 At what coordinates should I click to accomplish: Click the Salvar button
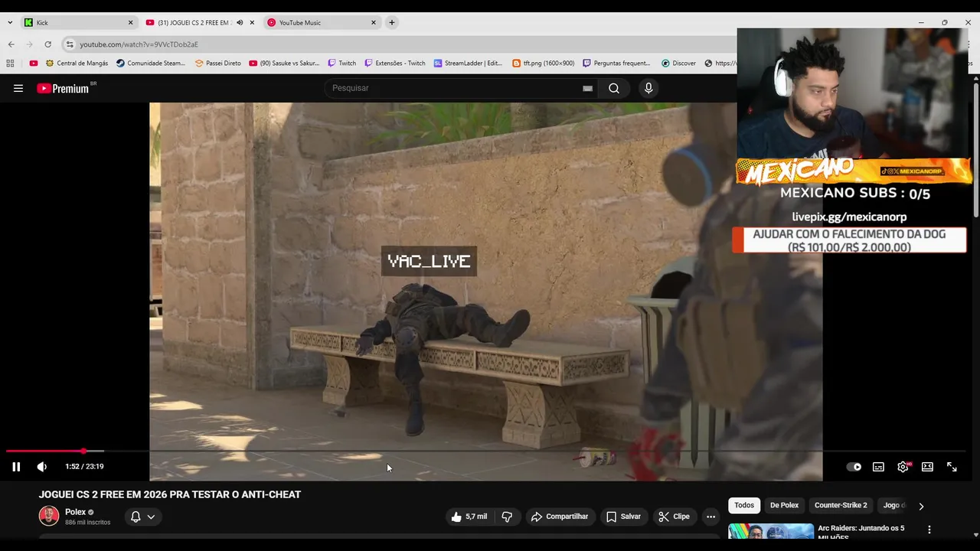point(623,517)
